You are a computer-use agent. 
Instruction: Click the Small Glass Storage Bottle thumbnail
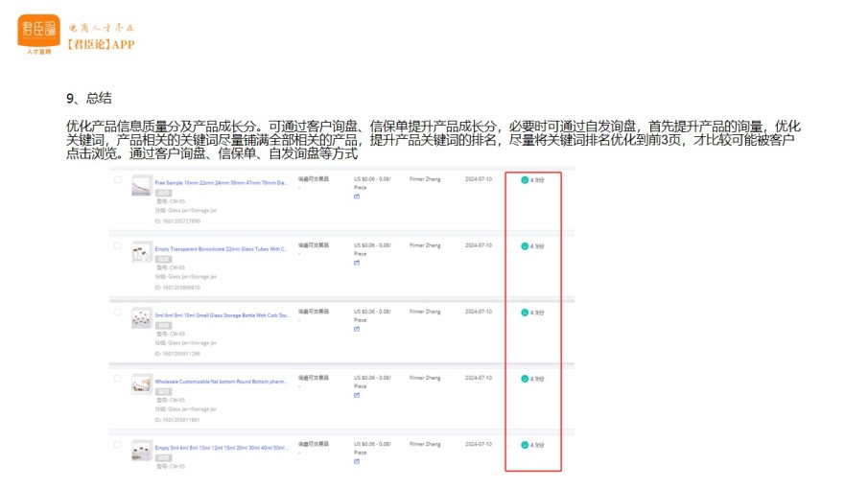(141, 318)
